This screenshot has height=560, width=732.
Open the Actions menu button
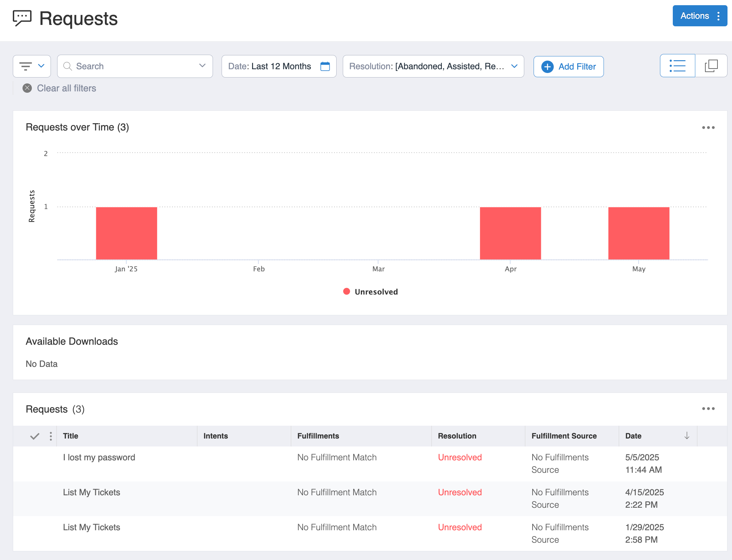[699, 16]
